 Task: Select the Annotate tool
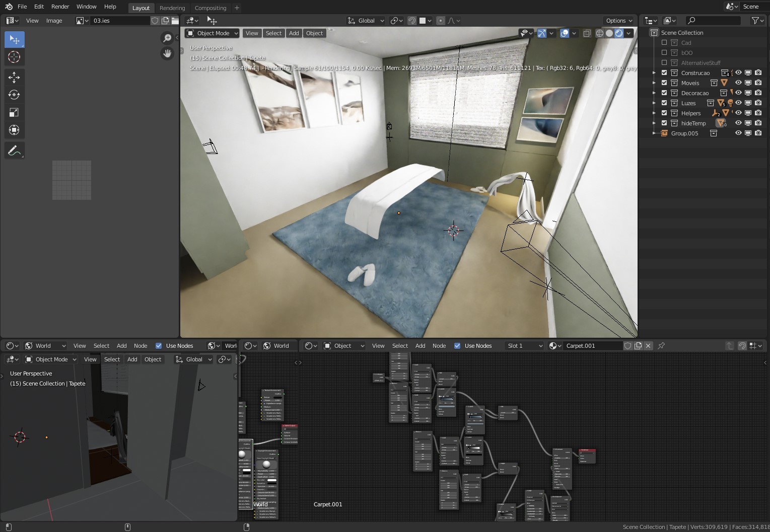14,150
